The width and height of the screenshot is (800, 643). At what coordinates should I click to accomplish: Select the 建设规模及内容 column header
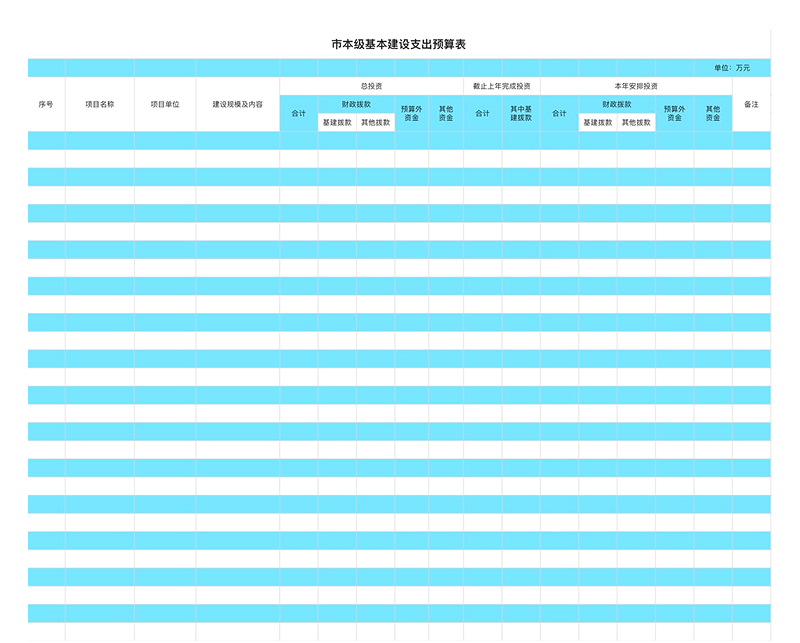(x=238, y=104)
